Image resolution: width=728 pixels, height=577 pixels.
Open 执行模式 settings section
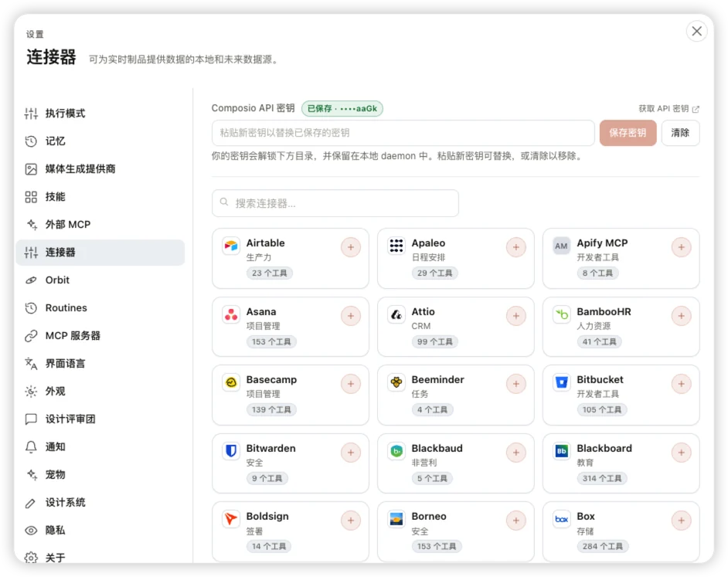pos(100,114)
